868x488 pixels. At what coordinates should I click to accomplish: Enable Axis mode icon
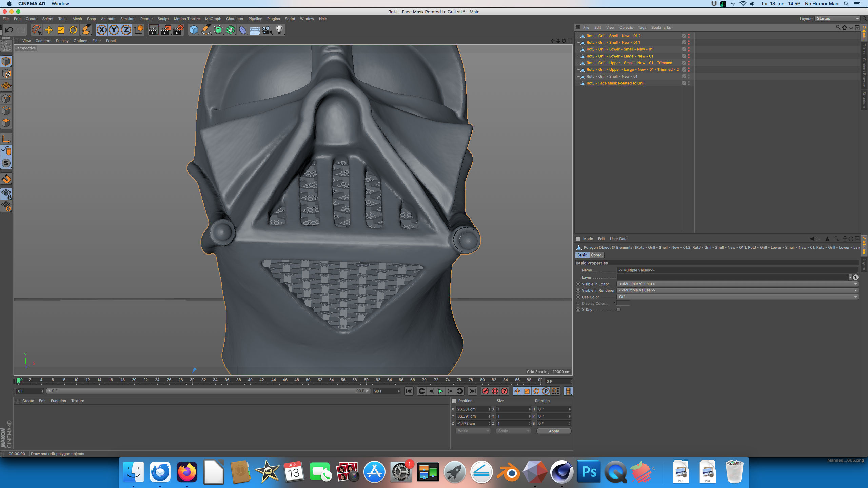point(6,138)
